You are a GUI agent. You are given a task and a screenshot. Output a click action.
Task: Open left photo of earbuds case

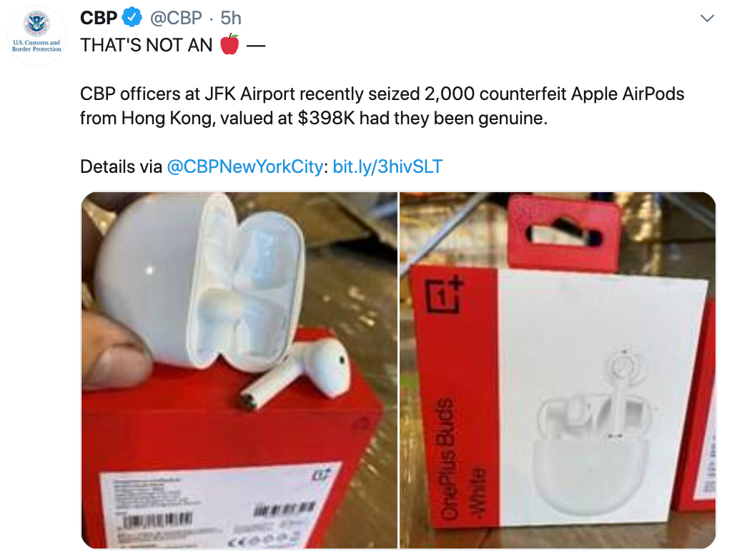click(239, 370)
